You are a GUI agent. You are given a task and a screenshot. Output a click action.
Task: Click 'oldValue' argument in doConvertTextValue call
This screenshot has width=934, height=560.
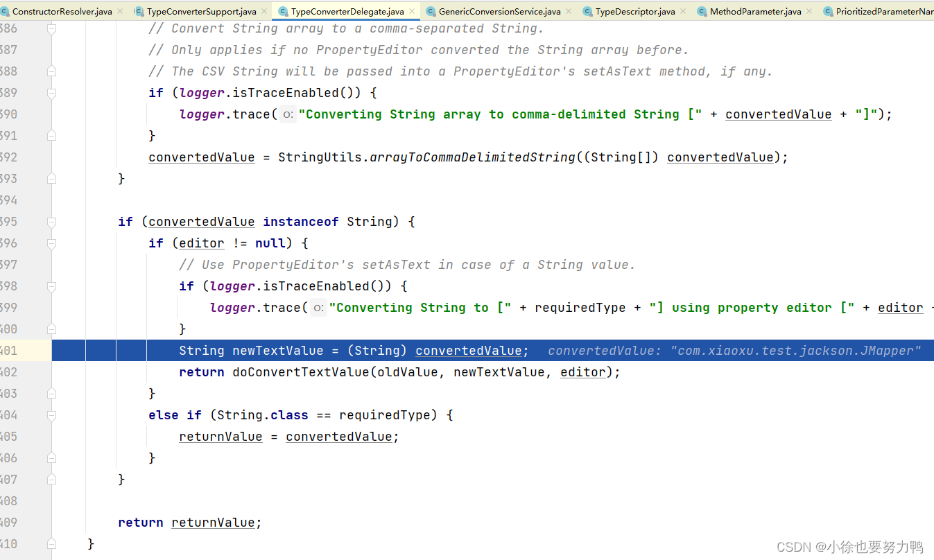[408, 372]
